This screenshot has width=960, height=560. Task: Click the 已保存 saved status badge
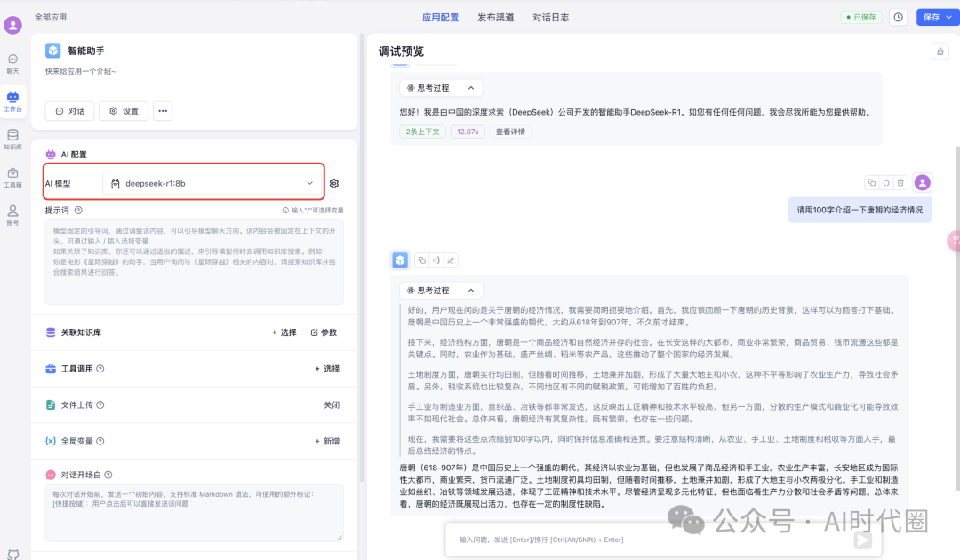[861, 17]
